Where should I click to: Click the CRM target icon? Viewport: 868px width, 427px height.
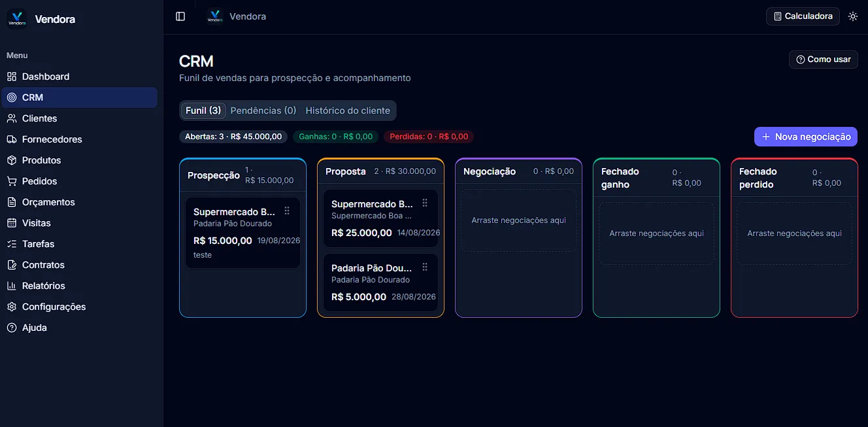pyautogui.click(x=12, y=97)
